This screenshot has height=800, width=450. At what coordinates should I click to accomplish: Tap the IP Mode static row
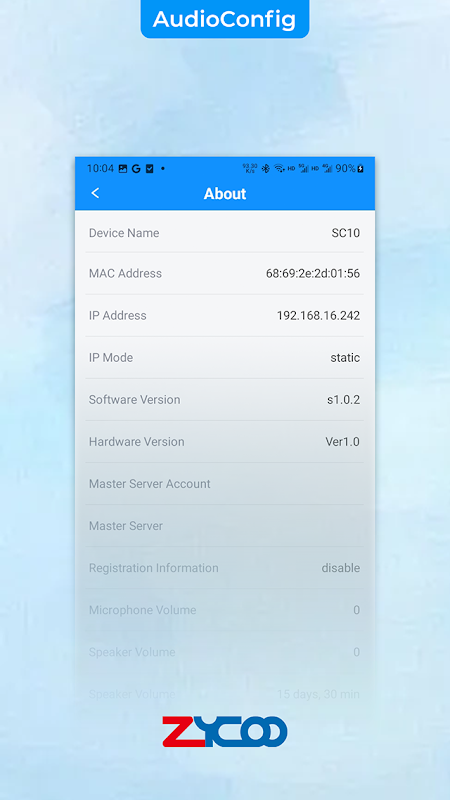[225, 358]
